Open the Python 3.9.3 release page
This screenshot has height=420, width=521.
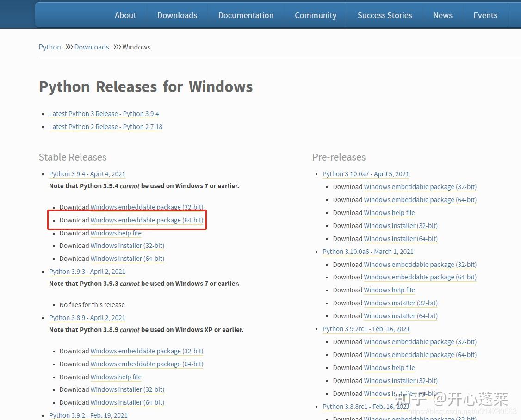point(87,272)
